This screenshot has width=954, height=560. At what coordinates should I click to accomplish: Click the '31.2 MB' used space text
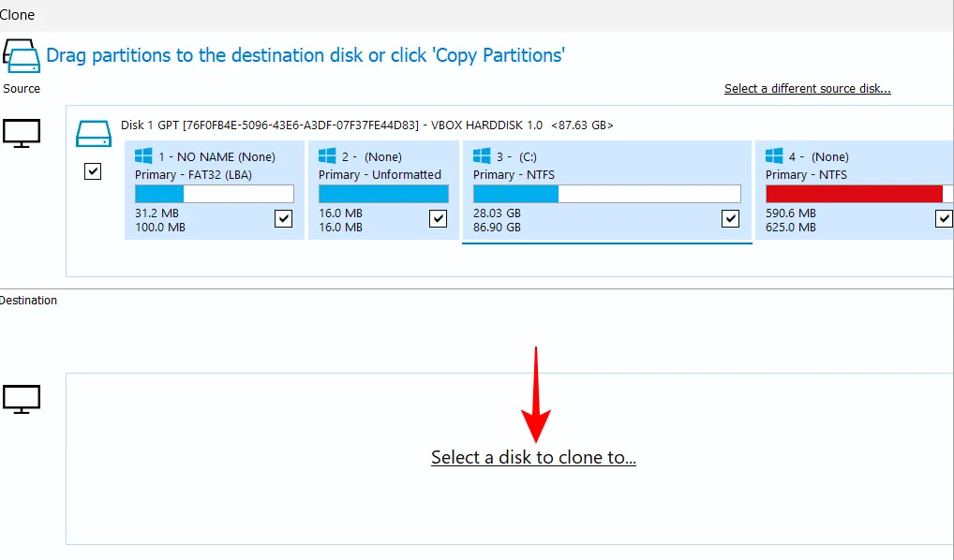[x=157, y=214]
